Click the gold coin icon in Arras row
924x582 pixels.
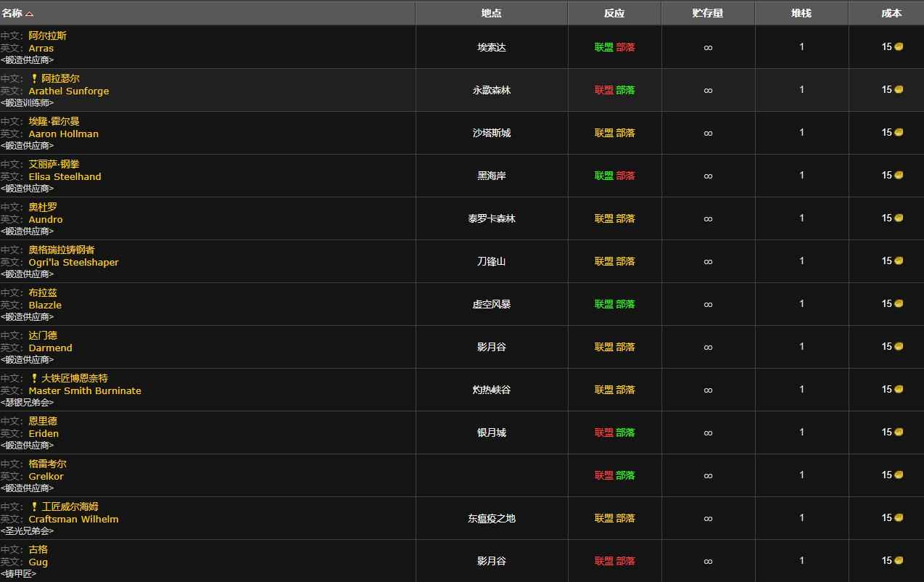pyautogui.click(x=899, y=46)
